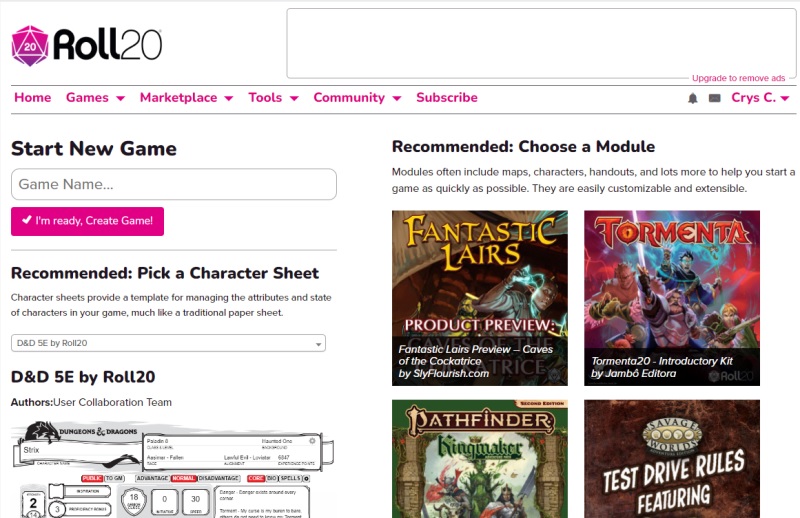Click the advertisement banner area
This screenshot has width=800, height=518.
(x=541, y=43)
